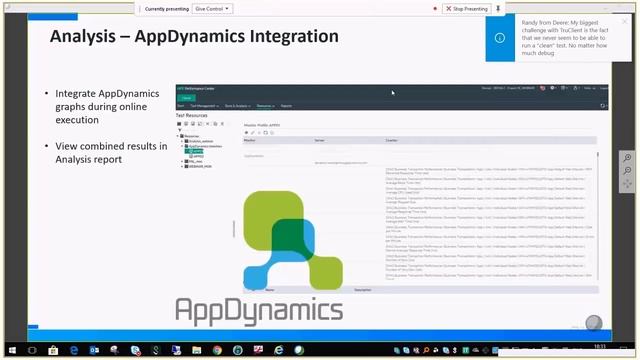Select the APP02 tree item
The width and height of the screenshot is (640, 360).
pos(196,156)
